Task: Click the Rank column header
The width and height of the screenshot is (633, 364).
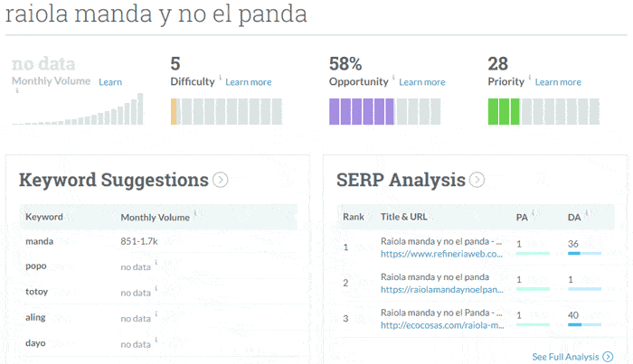Action: (x=354, y=217)
